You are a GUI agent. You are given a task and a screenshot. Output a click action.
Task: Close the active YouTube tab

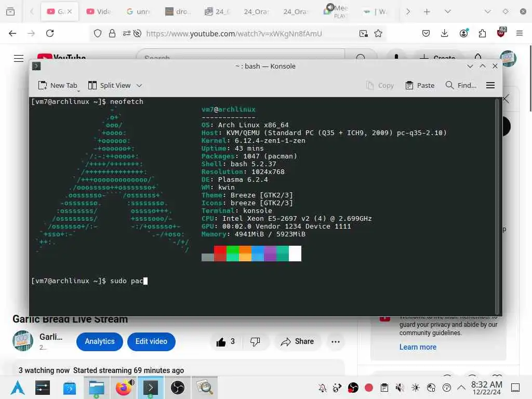(70, 11)
